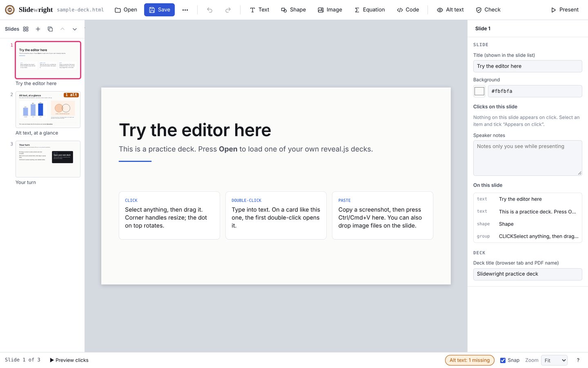Duplicate the current slide
This screenshot has height=368, width=588.
pos(50,29)
